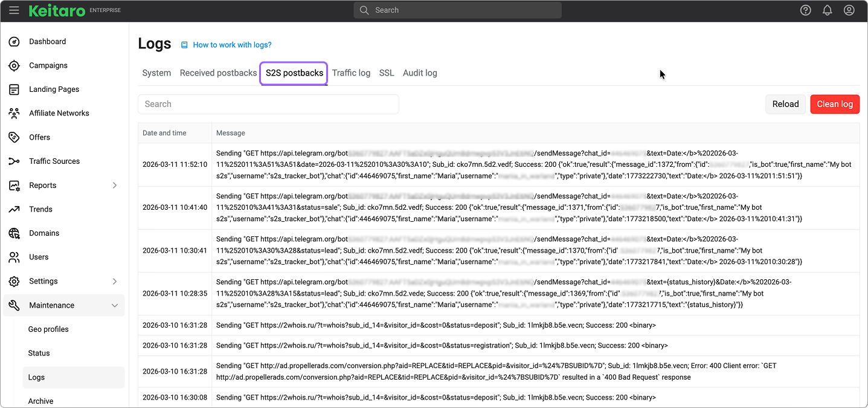Open the Received postbacks tab
Viewport: 868px width, 408px height.
[218, 73]
